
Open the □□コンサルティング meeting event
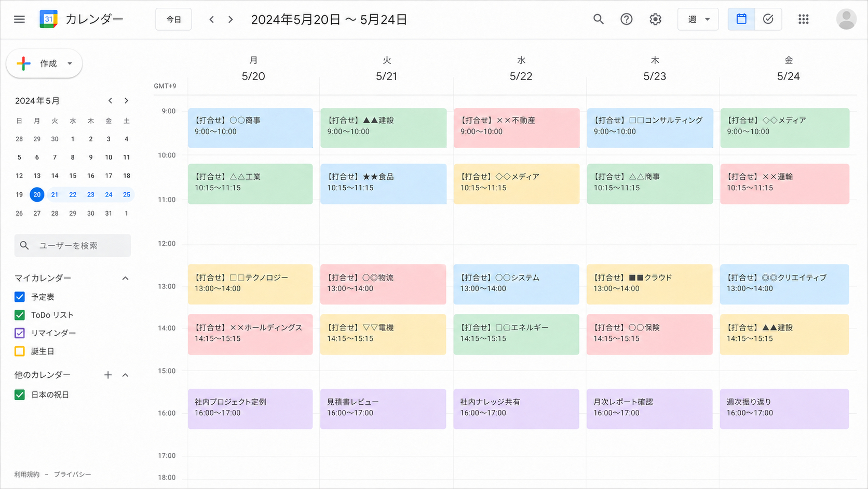click(650, 128)
